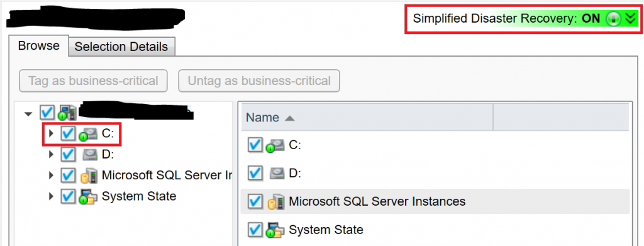
Task: Select the Browse tab
Action: coord(38,45)
